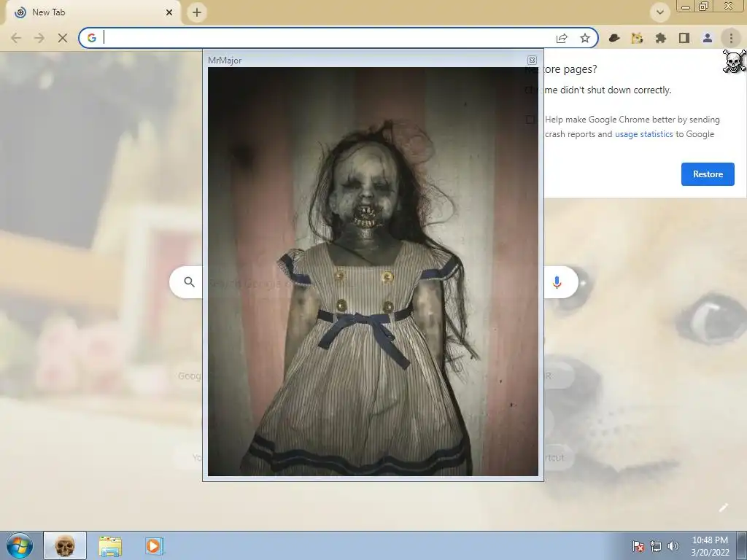Open the Windows Start menu
Viewport: 747px width, 560px height.
[20, 545]
